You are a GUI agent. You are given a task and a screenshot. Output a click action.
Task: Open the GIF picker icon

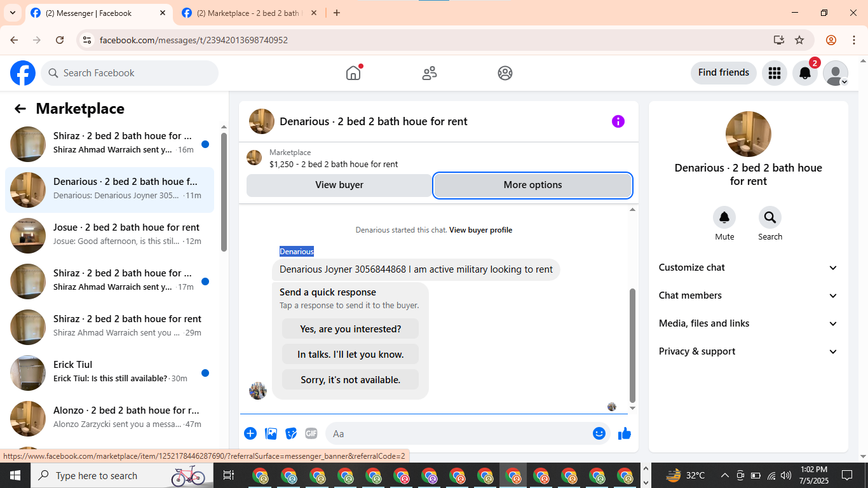point(311,433)
